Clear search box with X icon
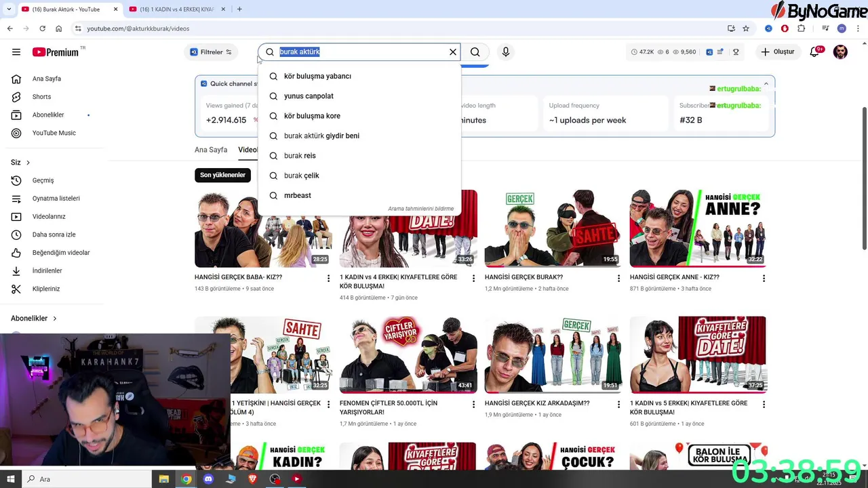The height and width of the screenshot is (488, 868). [x=453, y=52]
